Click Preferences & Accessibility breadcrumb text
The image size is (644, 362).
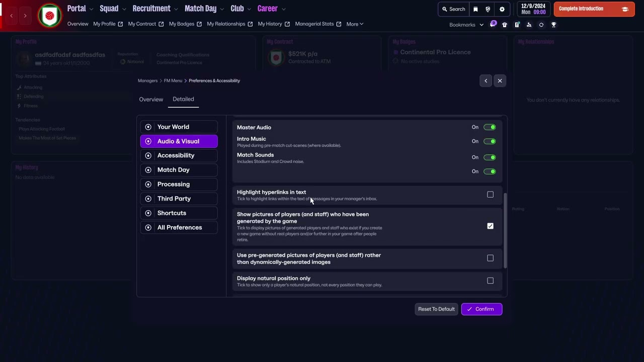pos(214,80)
